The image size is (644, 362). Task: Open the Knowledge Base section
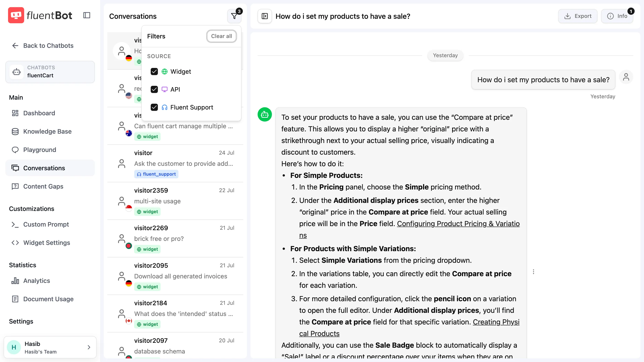point(50,131)
